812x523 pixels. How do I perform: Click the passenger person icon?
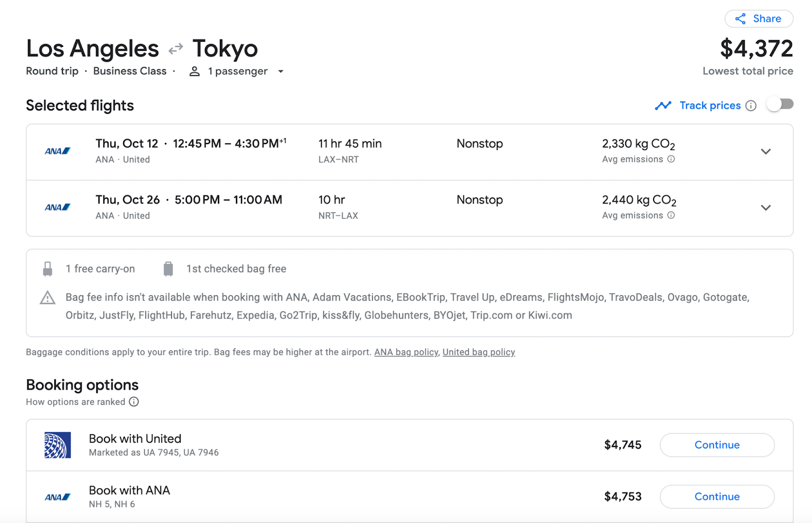tap(194, 72)
